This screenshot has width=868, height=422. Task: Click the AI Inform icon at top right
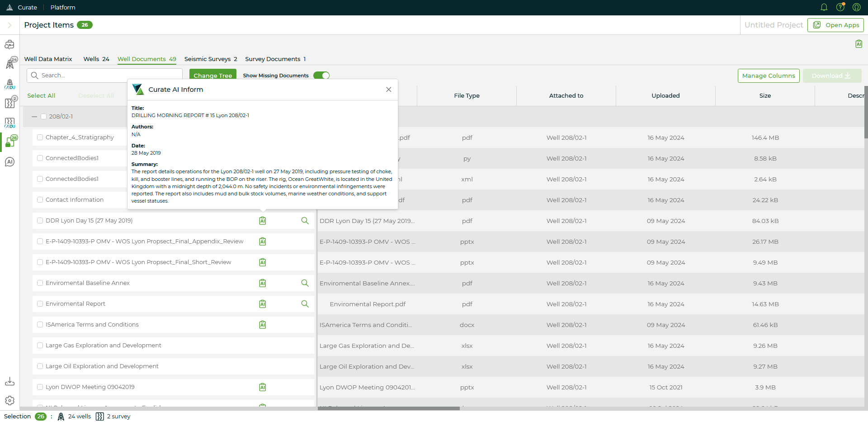pyautogui.click(x=859, y=44)
